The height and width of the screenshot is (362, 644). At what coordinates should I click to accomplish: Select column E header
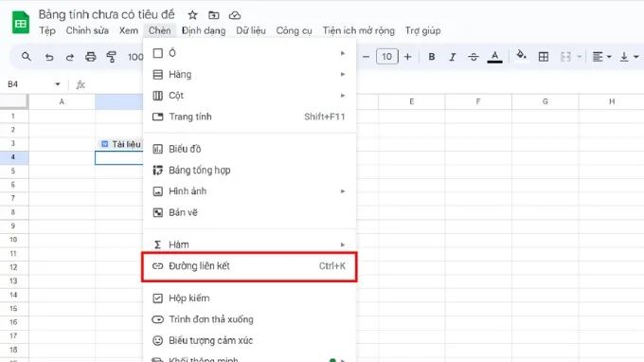(412, 101)
